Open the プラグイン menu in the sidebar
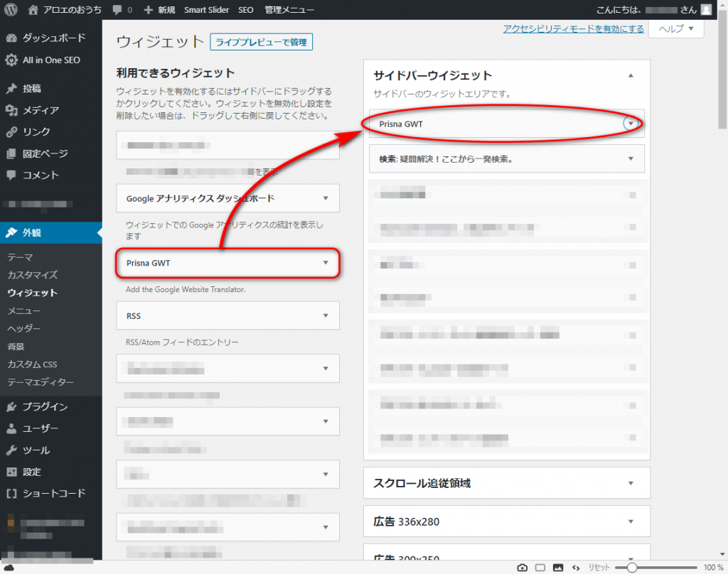The image size is (728, 574). (x=45, y=407)
